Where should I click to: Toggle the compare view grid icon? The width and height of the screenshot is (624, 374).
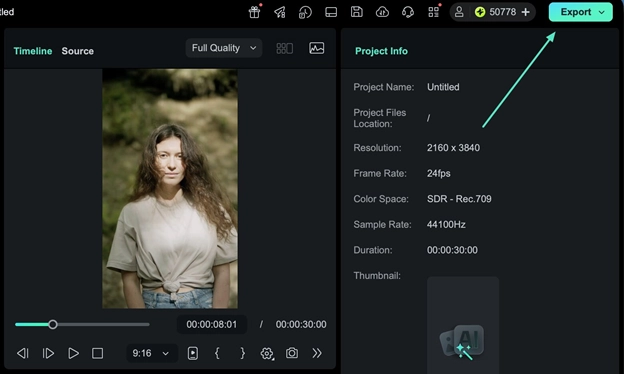pos(285,48)
